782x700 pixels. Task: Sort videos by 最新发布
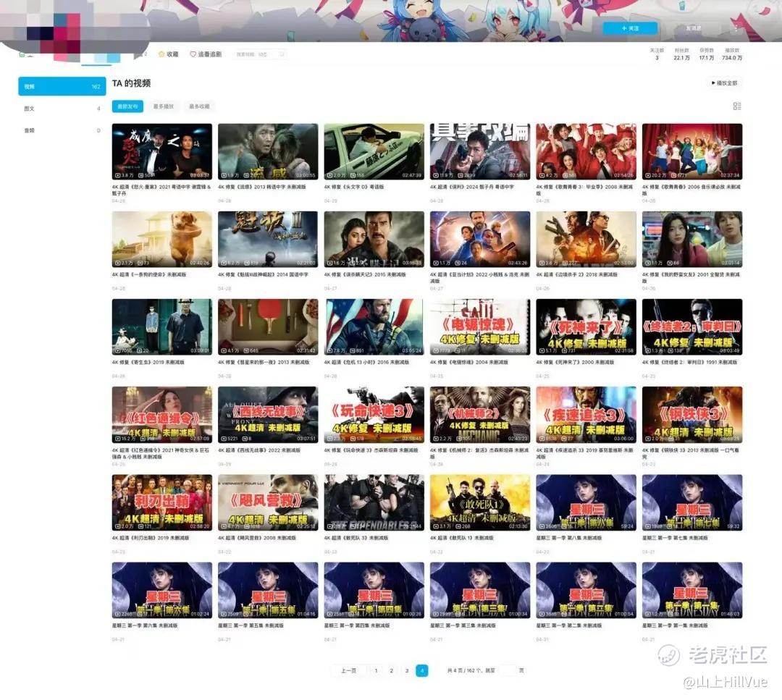(127, 106)
